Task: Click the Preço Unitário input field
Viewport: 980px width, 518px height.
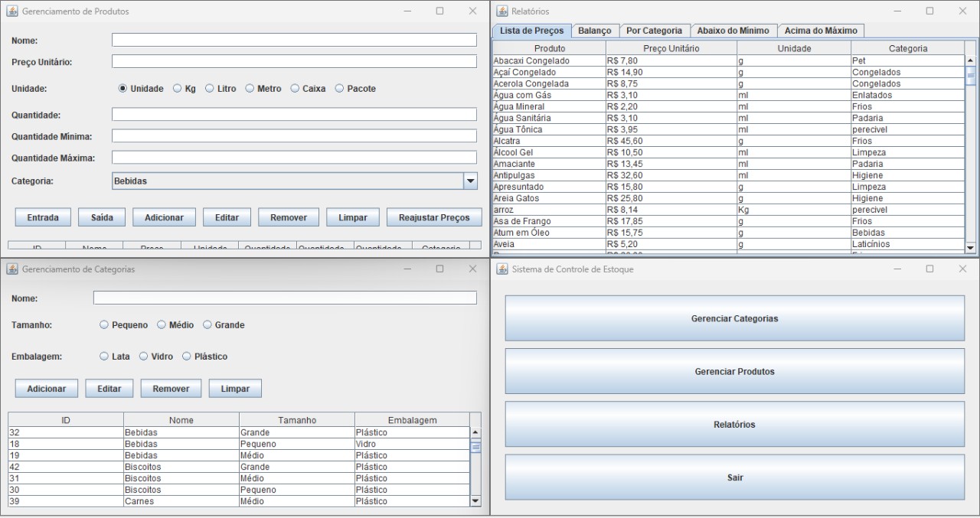Action: pyautogui.click(x=295, y=61)
